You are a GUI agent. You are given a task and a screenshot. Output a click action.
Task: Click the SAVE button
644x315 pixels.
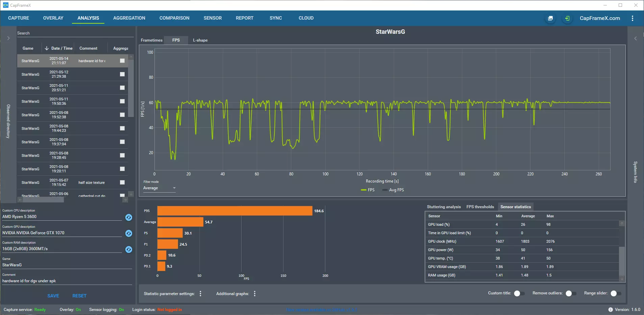[53, 296]
